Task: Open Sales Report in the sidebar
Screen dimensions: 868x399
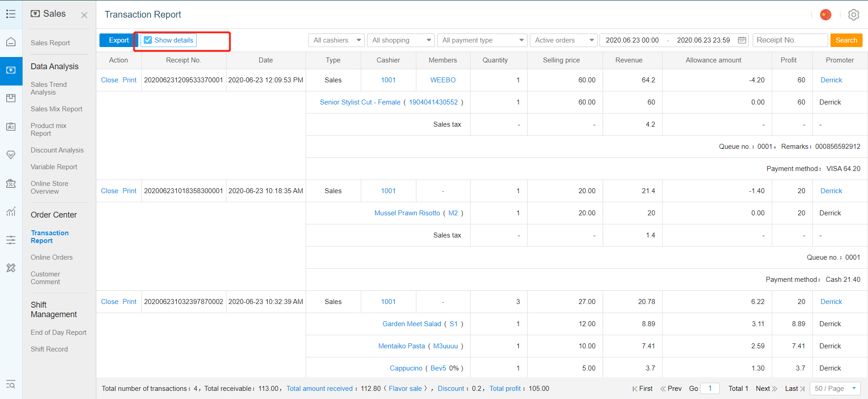Action: 50,43
